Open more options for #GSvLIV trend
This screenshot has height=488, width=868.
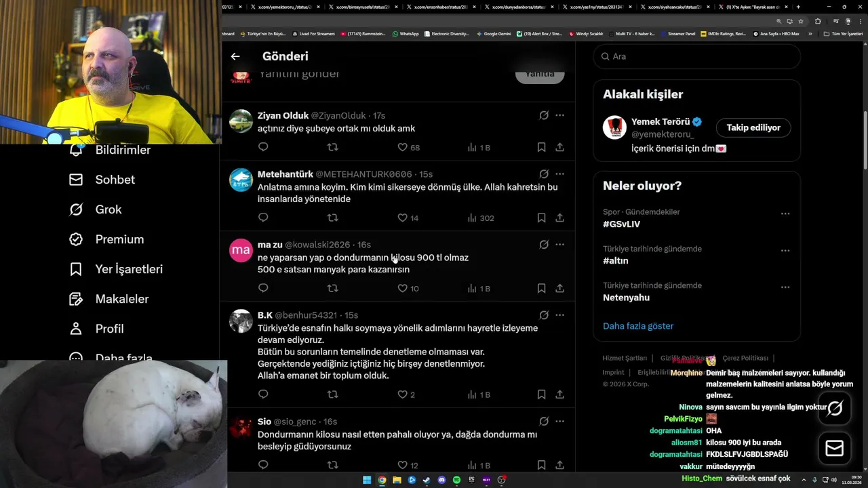[785, 213]
